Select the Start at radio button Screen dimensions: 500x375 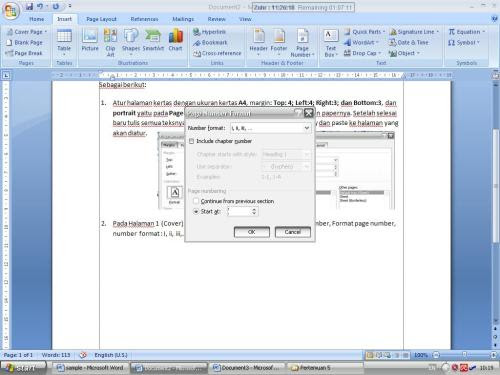[x=196, y=211]
